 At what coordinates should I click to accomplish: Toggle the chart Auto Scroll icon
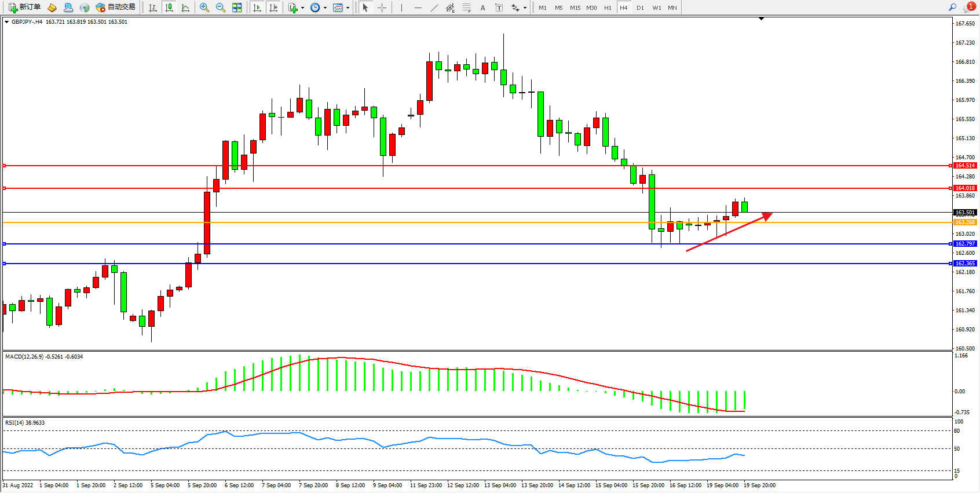point(257,8)
